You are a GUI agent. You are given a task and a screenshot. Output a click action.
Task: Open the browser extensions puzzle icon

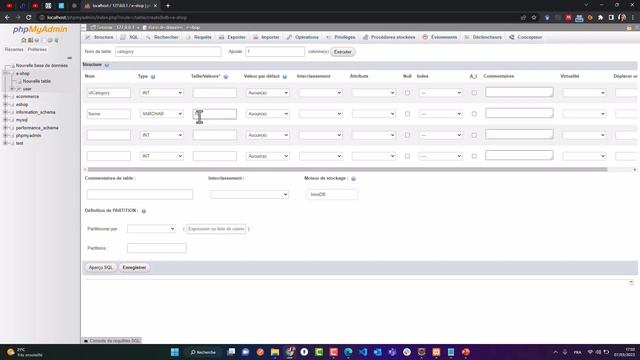coord(600,18)
